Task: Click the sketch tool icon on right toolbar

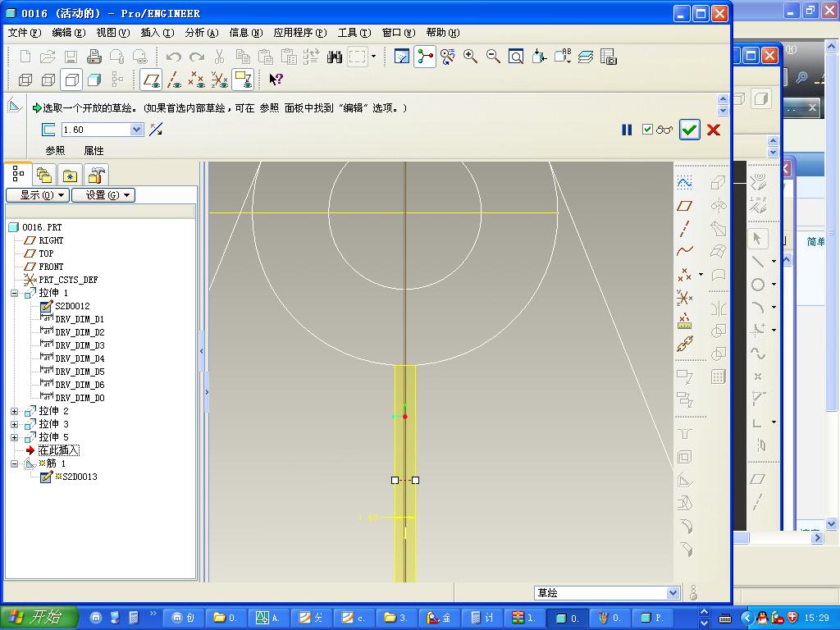Action: tap(684, 183)
